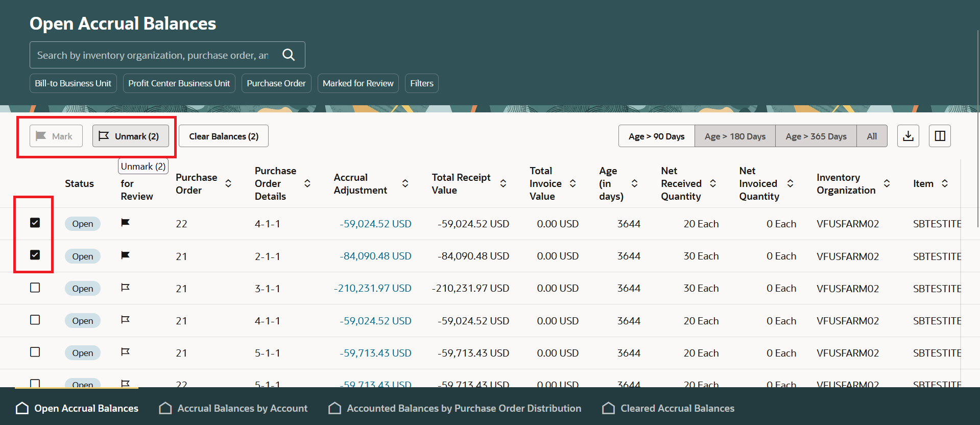Click the outline flag in row 3-1-1

125,288
